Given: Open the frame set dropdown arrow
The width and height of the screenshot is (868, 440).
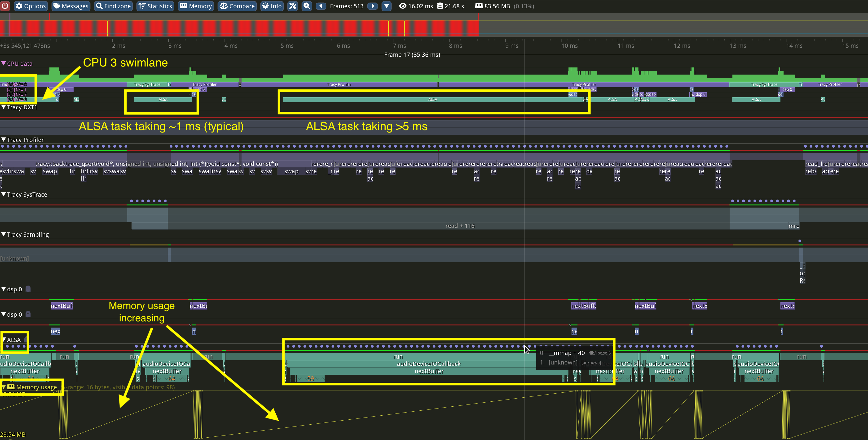Looking at the screenshot, I should (387, 6).
